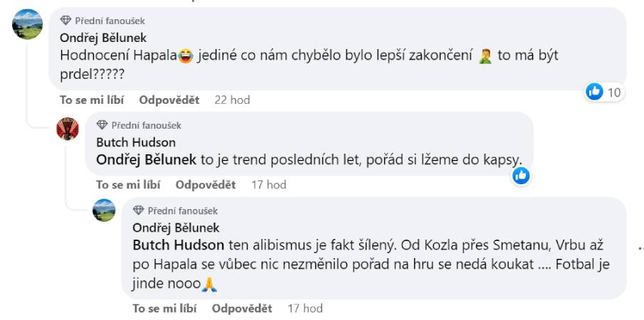Like the first comment with "To se mi líbí"
Screen dimensions: 644x320
pos(91,100)
